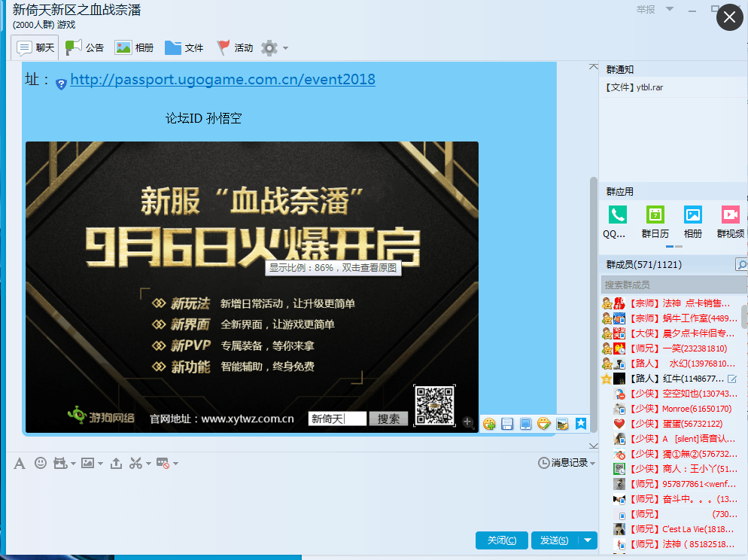
Task: Open dropdown next to cat sticker icon
Action: 73,464
